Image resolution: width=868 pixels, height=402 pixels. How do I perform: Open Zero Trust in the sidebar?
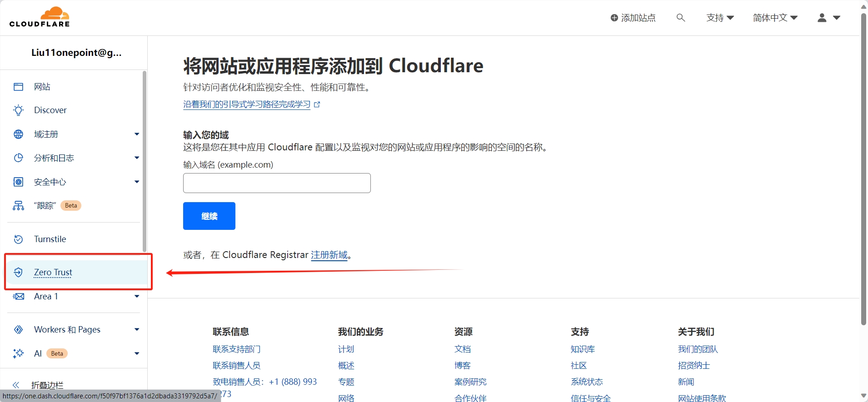coord(53,272)
